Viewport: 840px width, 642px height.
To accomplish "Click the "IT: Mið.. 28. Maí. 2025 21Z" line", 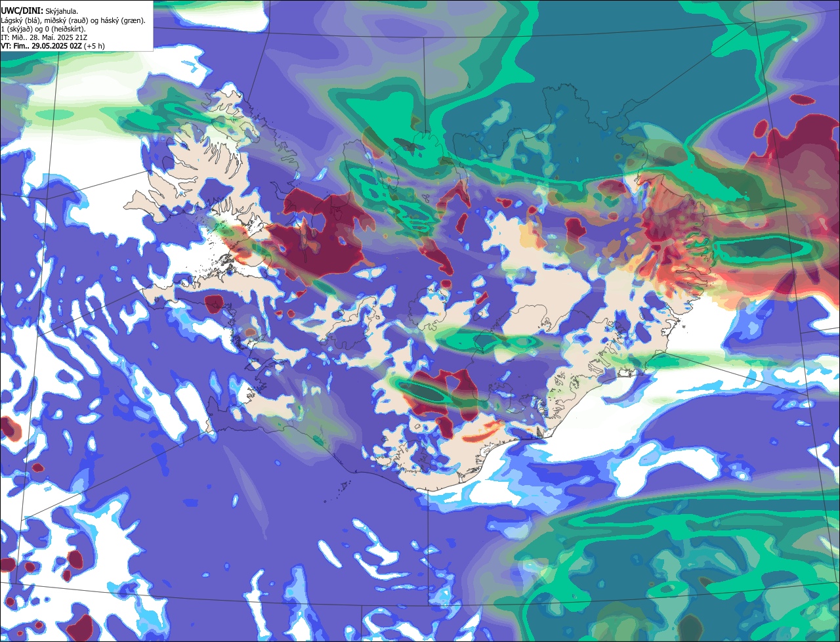I will coord(44,37).
